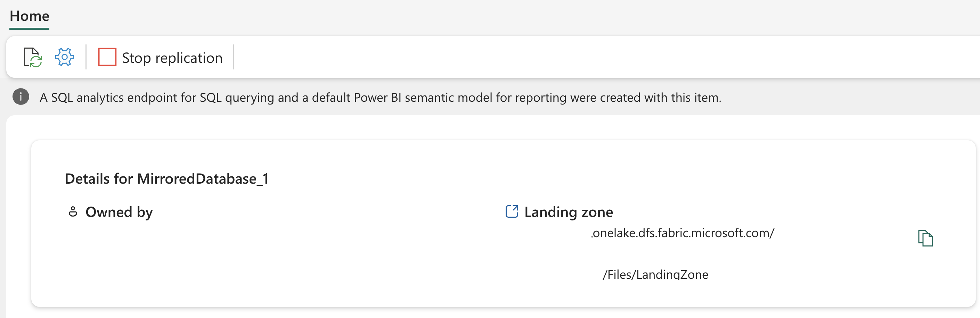Copy the landing zone path with copy icon
The width and height of the screenshot is (980, 318).
point(925,238)
